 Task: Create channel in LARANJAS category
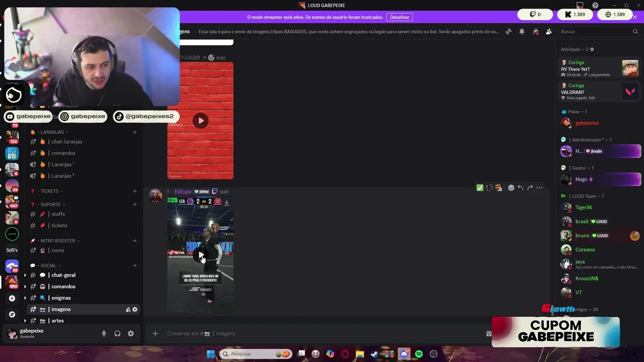134,132
